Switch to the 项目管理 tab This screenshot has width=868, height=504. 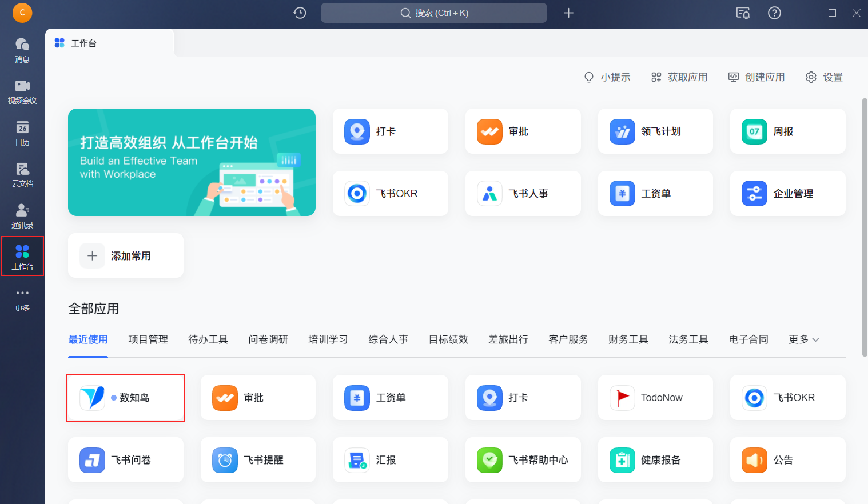[x=148, y=339]
